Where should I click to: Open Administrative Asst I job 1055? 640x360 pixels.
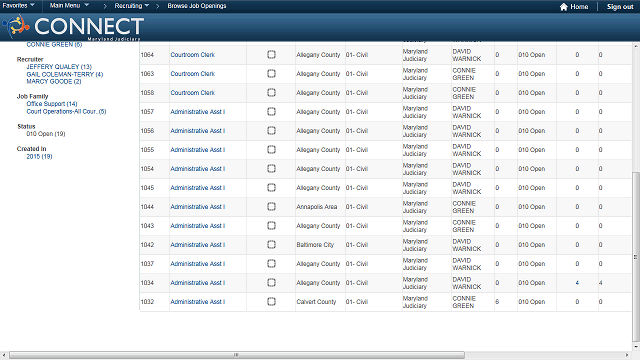pyautogui.click(x=198, y=150)
